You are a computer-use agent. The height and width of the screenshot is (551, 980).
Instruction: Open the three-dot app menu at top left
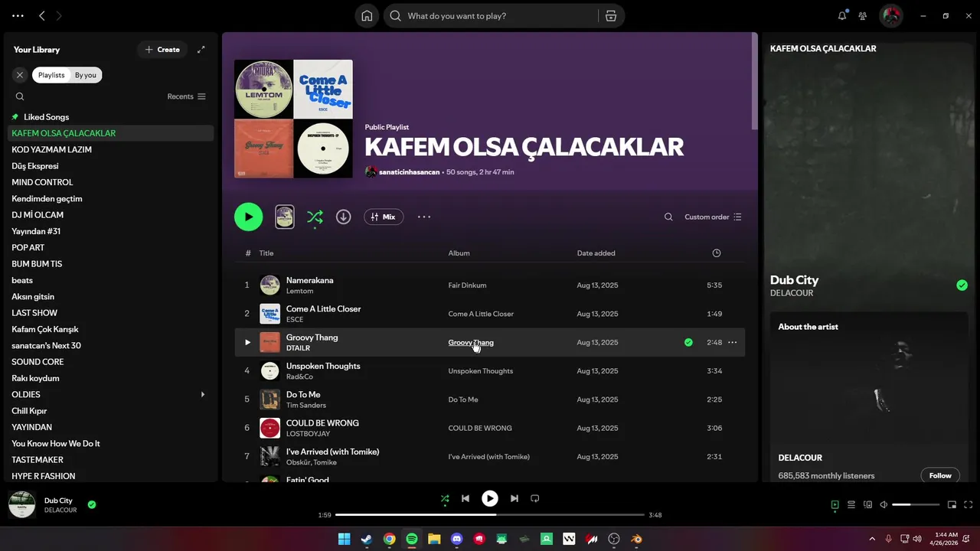tap(18, 15)
